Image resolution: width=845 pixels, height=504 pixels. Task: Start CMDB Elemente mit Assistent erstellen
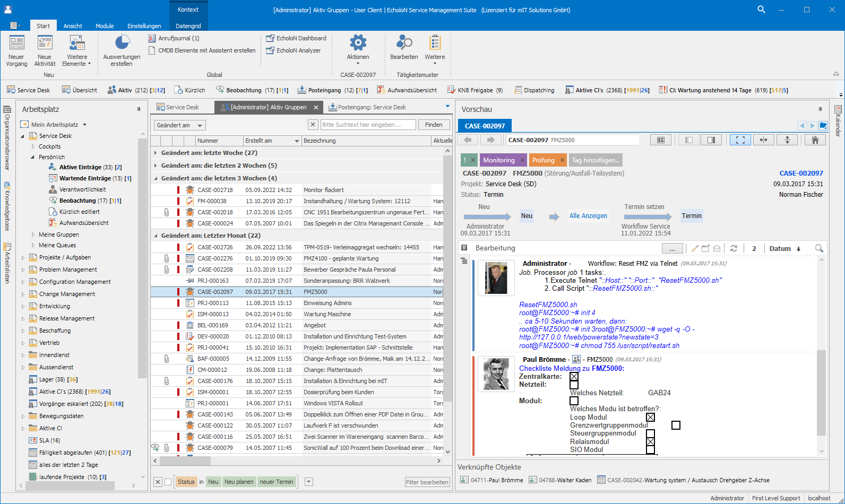click(x=202, y=50)
